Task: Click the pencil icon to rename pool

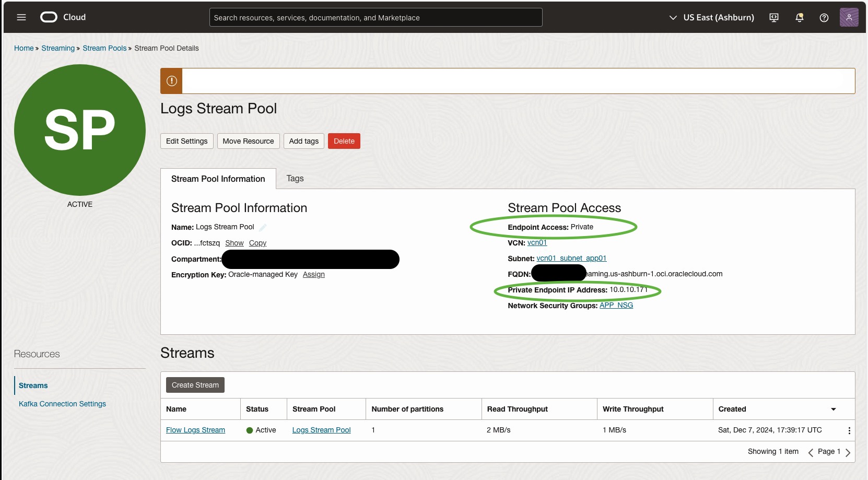Action: pyautogui.click(x=263, y=227)
